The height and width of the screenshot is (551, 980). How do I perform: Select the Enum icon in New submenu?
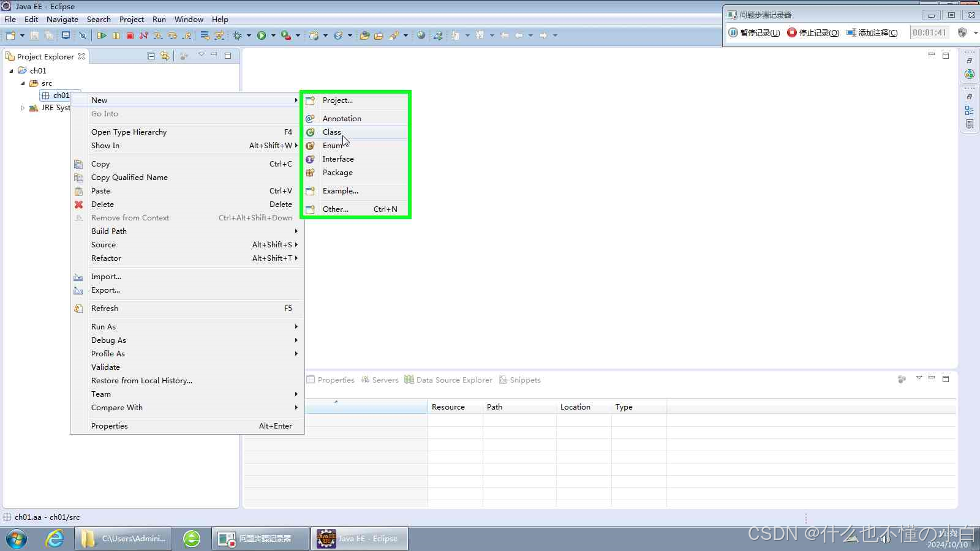311,146
